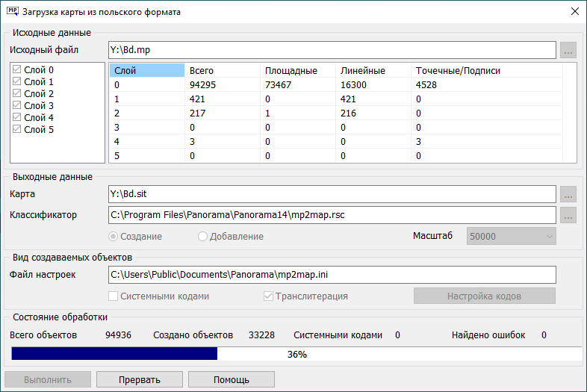Browse for source file Y:\Bd.mp

pyautogui.click(x=568, y=50)
